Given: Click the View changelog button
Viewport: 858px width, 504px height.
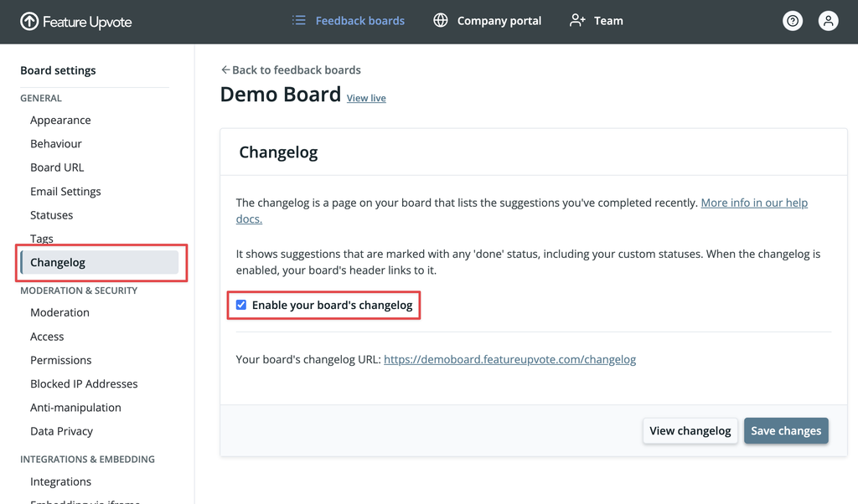Looking at the screenshot, I should pos(690,431).
